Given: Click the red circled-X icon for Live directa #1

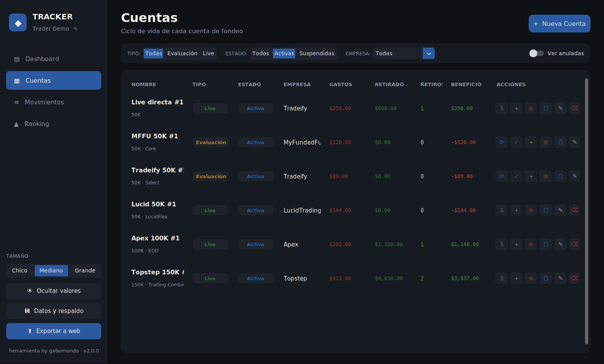Looking at the screenshot, I should [531, 108].
